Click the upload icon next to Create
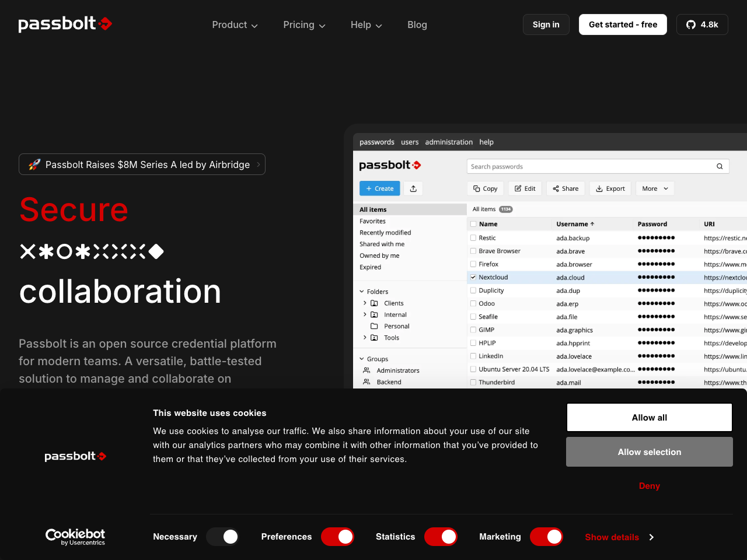The image size is (747, 560). (x=413, y=188)
